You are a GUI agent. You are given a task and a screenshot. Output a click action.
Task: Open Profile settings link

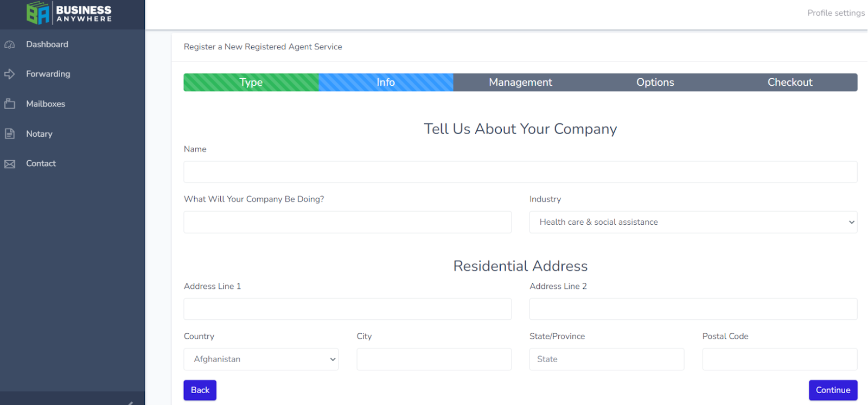tap(836, 13)
